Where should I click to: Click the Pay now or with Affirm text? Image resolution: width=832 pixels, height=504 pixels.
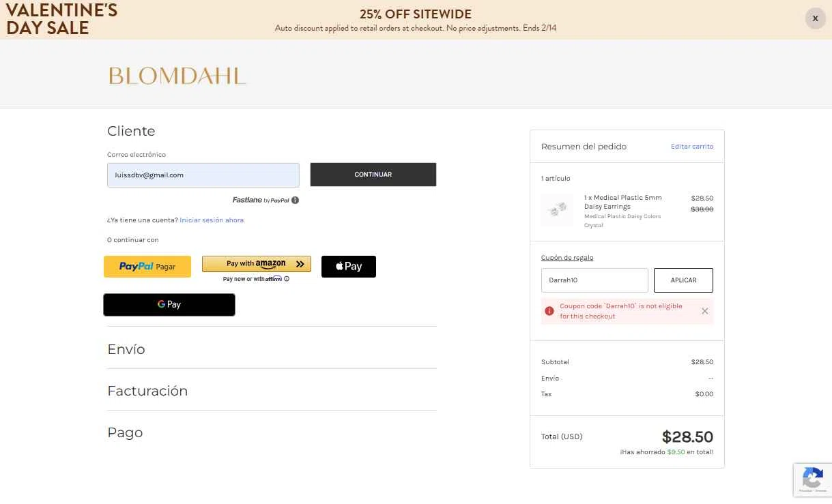point(253,279)
